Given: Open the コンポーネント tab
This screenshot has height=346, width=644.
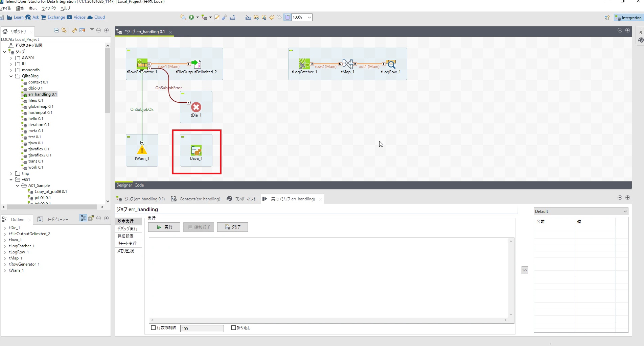Looking at the screenshot, I should click(242, 199).
